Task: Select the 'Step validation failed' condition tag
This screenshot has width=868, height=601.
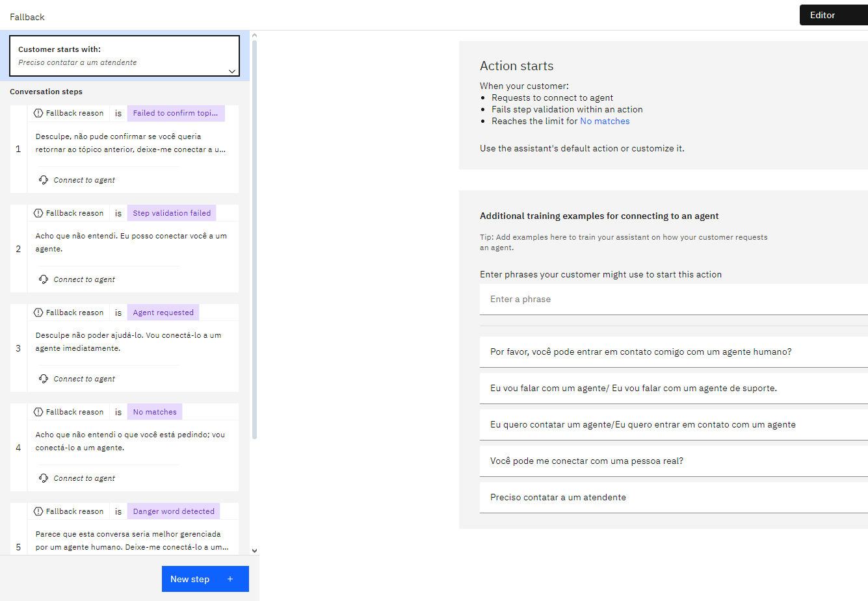Action: (x=172, y=213)
